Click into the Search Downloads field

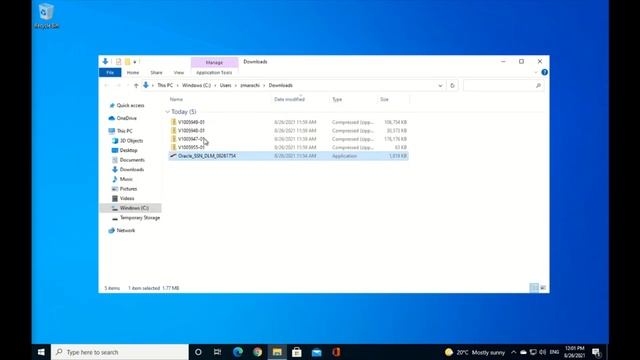(x=503, y=86)
